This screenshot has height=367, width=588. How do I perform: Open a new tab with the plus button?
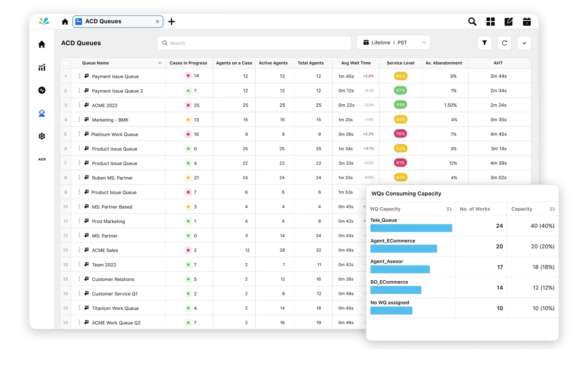(171, 21)
